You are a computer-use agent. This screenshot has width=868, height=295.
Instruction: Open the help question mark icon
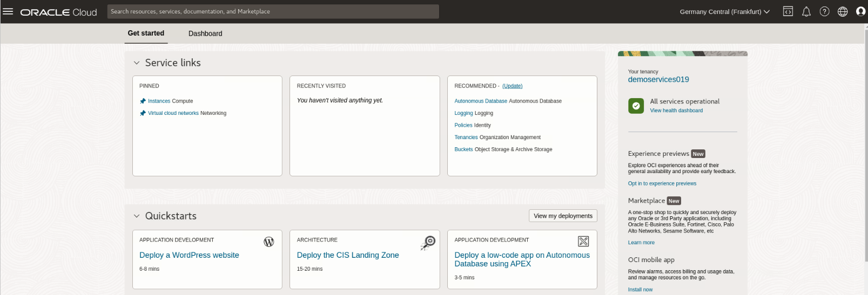pos(824,11)
